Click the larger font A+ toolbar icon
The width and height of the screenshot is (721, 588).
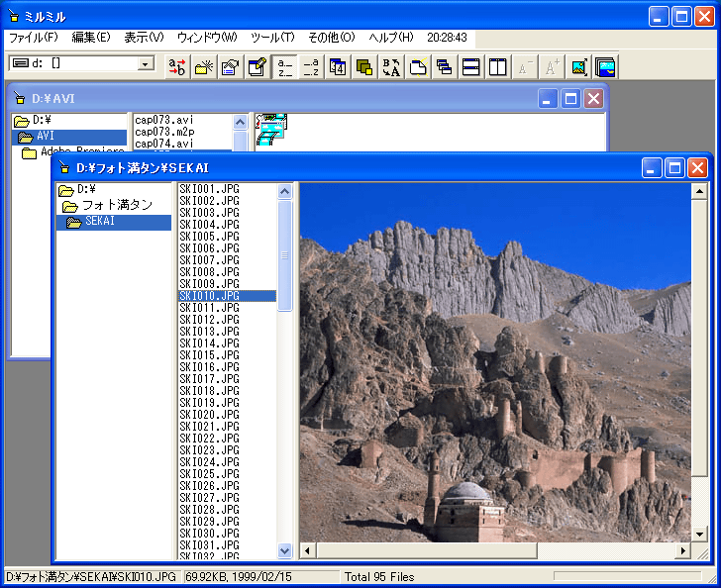click(552, 67)
